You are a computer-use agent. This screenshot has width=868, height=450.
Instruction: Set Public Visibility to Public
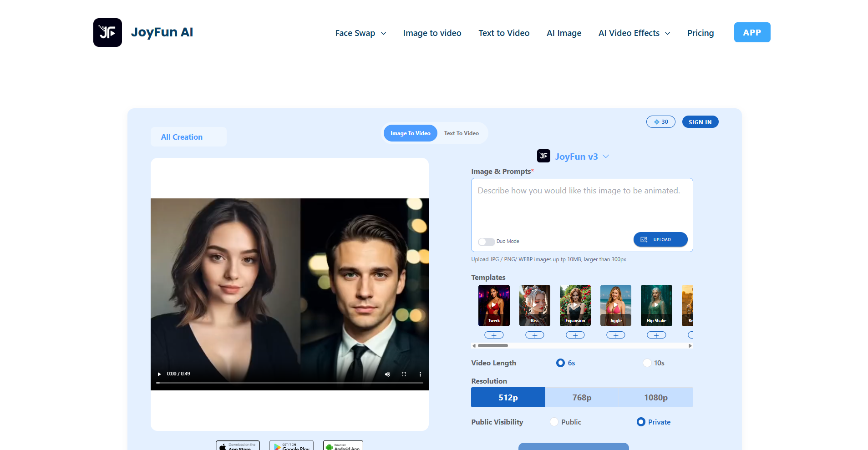[x=554, y=422]
